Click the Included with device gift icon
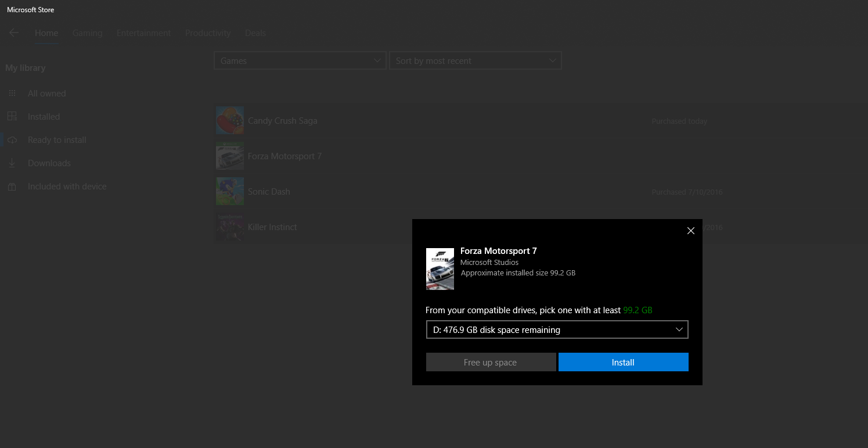 click(x=12, y=187)
